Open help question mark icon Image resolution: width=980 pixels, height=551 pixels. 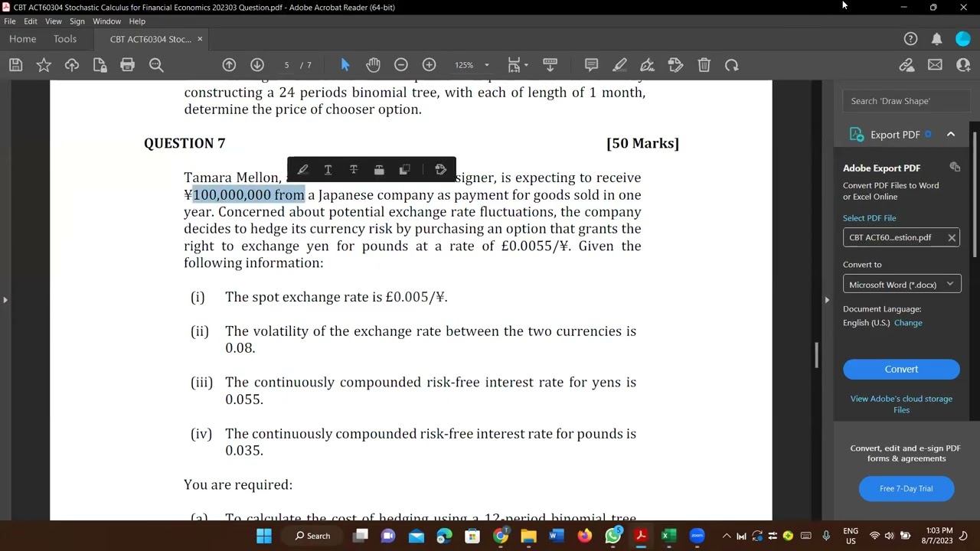click(910, 39)
